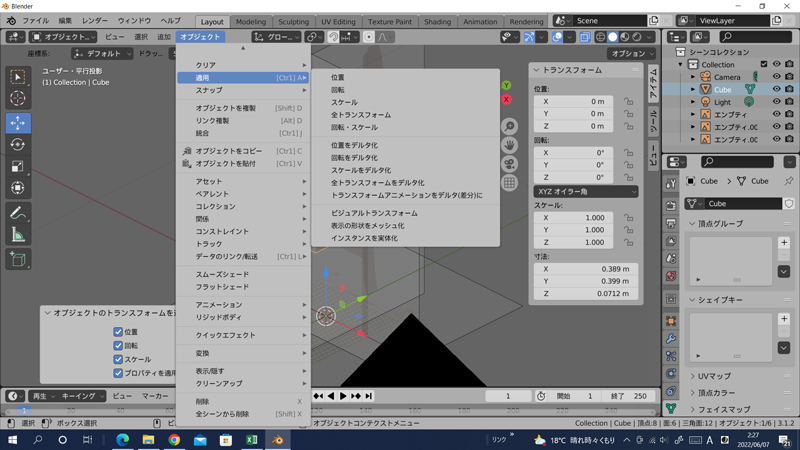The height and width of the screenshot is (450, 800).
Task: Open the World properties tab icon
Action: point(671,276)
